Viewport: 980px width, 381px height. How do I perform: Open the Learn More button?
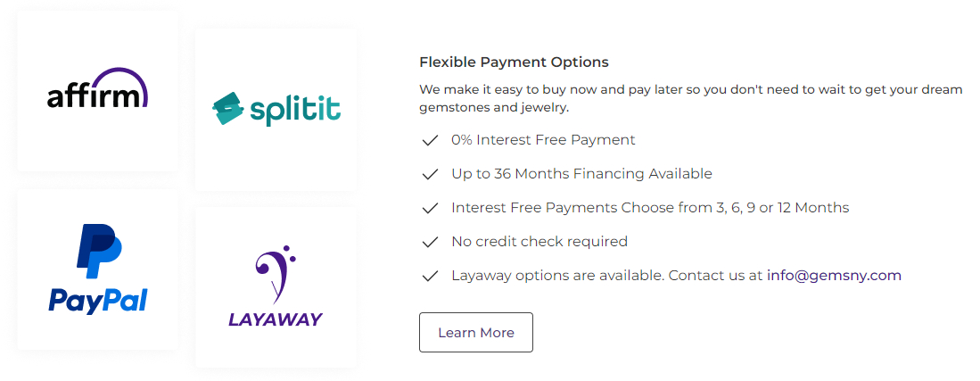[476, 332]
